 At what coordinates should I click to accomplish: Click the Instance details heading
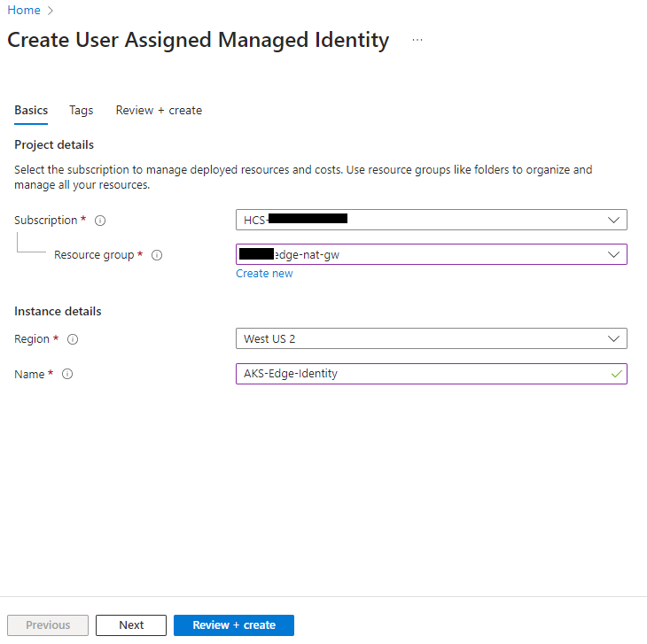pos(58,311)
